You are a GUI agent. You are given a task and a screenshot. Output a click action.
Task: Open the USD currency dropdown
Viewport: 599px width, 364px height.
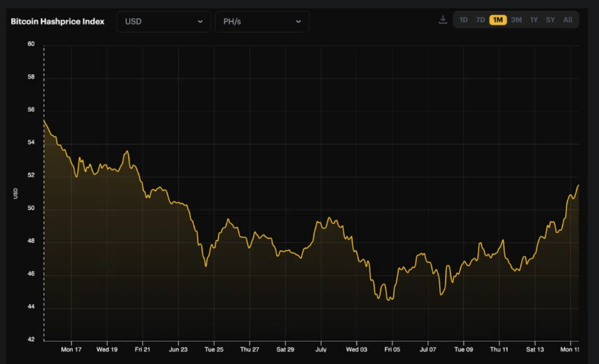pos(164,22)
